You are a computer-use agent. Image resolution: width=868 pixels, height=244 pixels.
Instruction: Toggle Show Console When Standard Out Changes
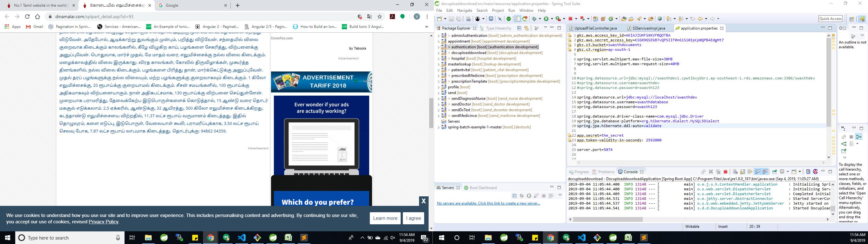757,172
